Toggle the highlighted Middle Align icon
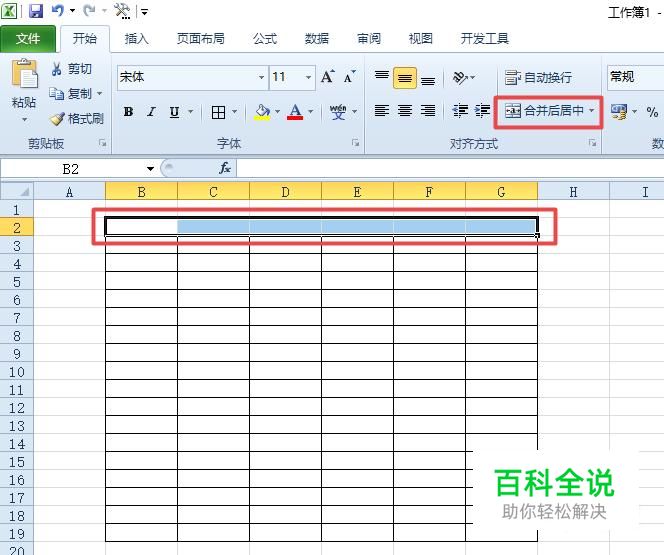664x555 pixels. click(x=405, y=77)
